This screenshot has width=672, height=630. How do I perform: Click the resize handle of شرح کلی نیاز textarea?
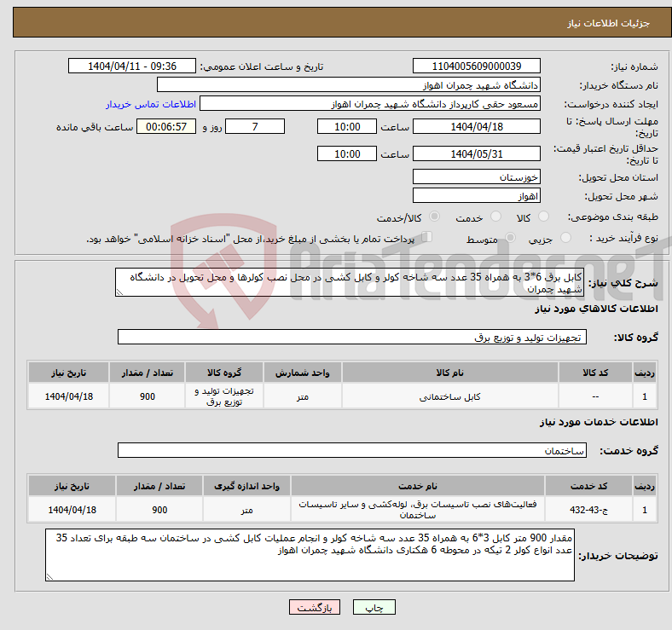coord(119,292)
